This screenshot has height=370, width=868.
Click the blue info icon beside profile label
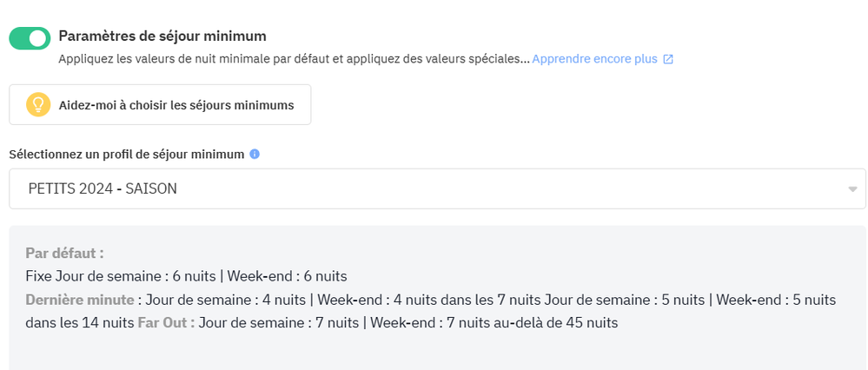(255, 154)
